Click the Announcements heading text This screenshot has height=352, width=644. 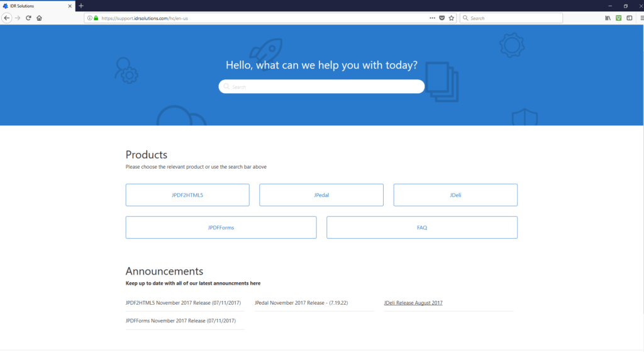pyautogui.click(x=164, y=271)
